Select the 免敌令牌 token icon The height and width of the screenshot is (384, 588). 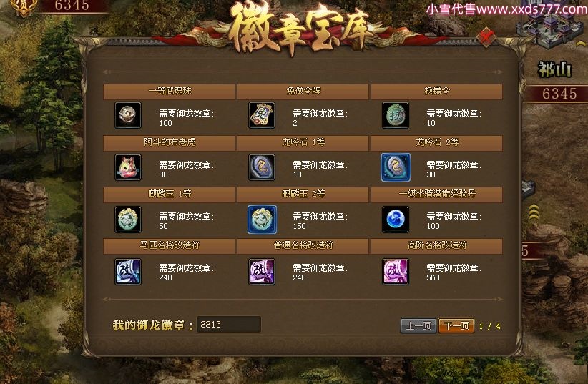click(x=262, y=115)
